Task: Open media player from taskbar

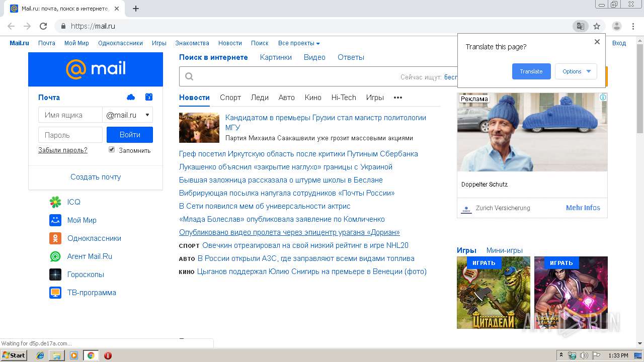Action: 74,355
